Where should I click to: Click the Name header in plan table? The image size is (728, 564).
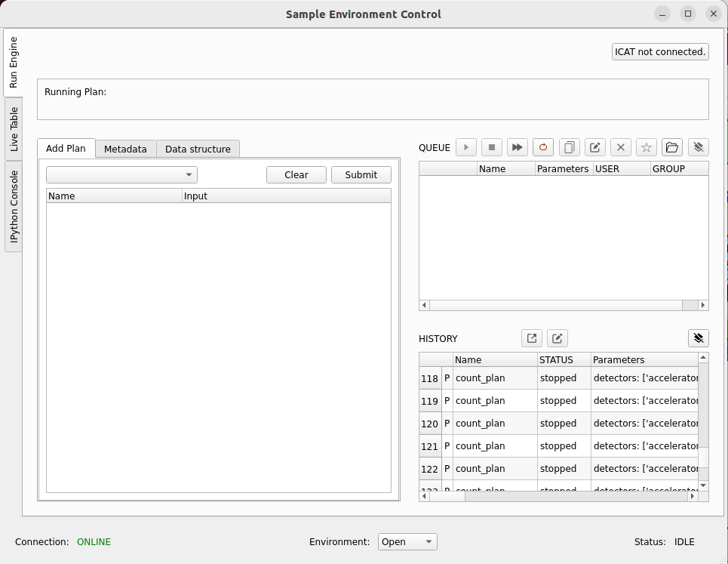[x=114, y=196]
